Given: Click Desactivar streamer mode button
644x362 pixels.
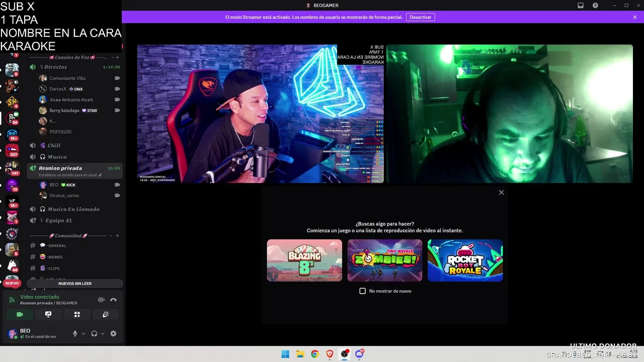Looking at the screenshot, I should [x=420, y=17].
